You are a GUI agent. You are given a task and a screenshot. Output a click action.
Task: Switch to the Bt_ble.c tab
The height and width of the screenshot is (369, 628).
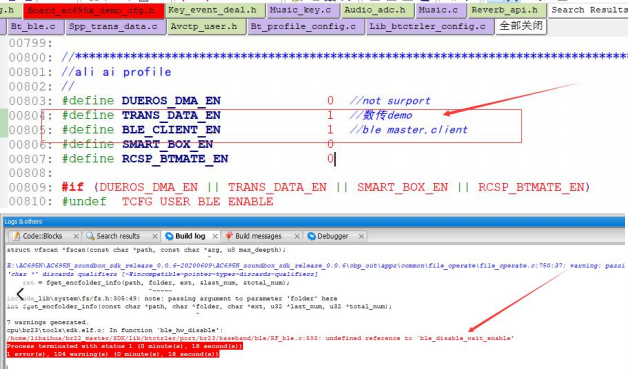pyautogui.click(x=35, y=27)
